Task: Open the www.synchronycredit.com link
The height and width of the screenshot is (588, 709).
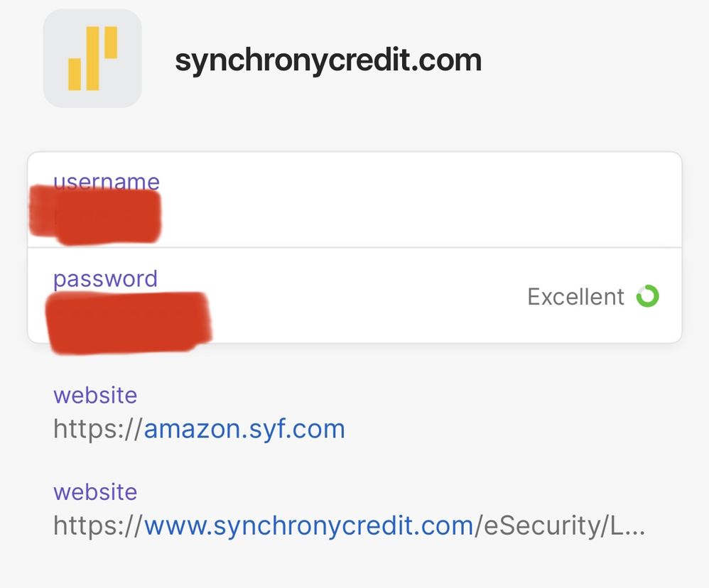Action: pos(309,526)
